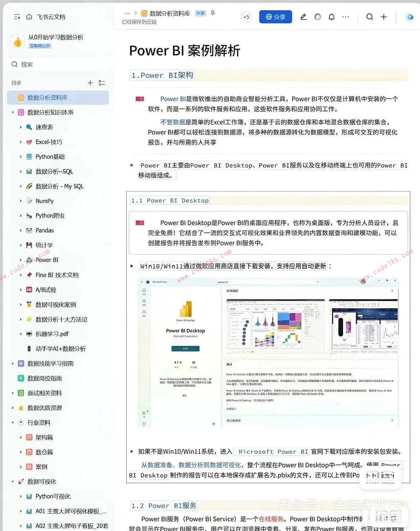
Task: Open the Microsoft Store screenshot image
Action: click(268, 352)
